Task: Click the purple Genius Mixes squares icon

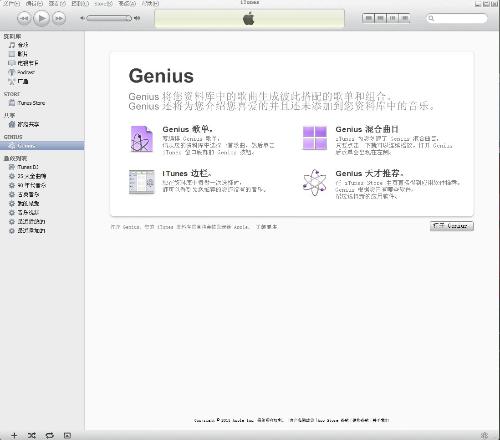Action: [x=315, y=138]
